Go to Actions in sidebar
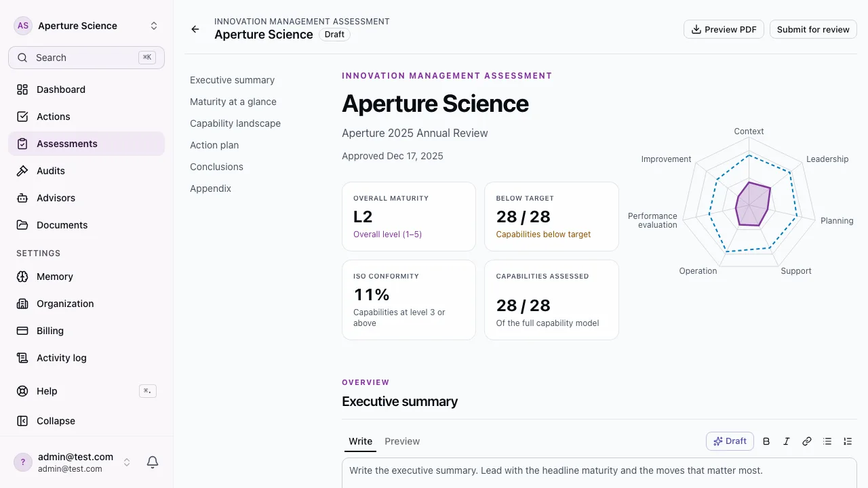The image size is (868, 488). coord(86,117)
